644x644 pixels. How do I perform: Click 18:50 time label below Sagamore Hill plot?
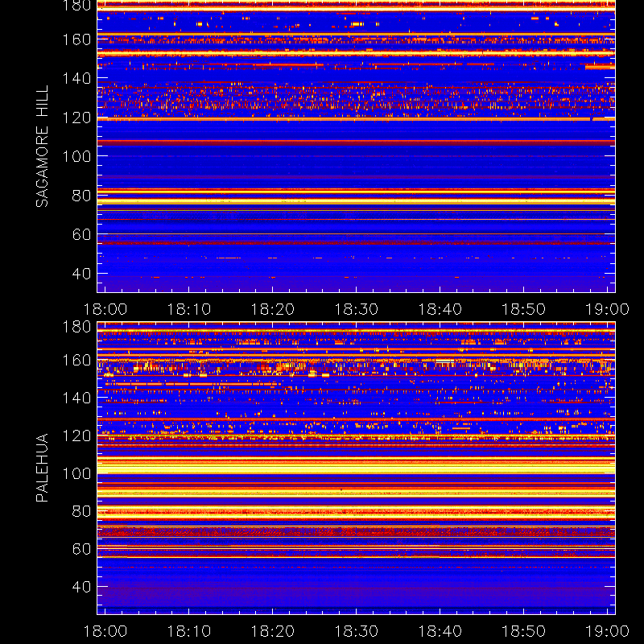pos(524,309)
